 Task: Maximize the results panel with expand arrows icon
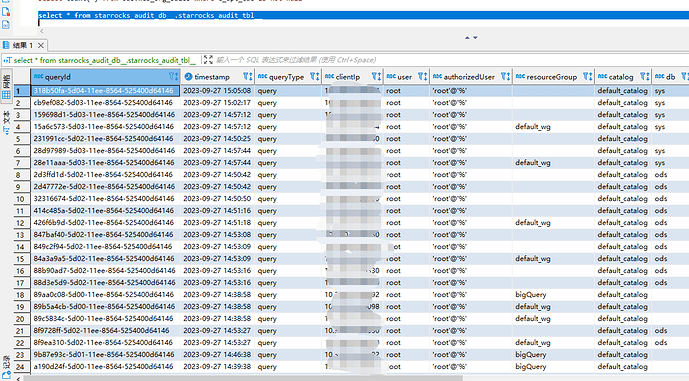point(208,60)
